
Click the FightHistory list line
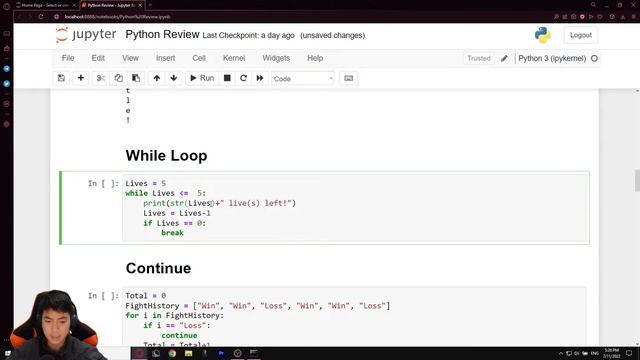pyautogui.click(x=258, y=306)
